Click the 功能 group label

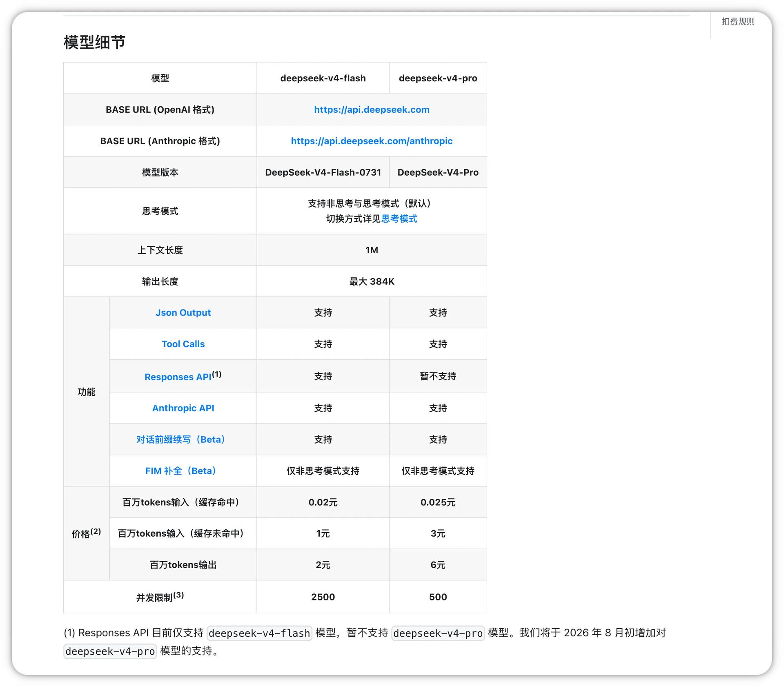tap(87, 392)
